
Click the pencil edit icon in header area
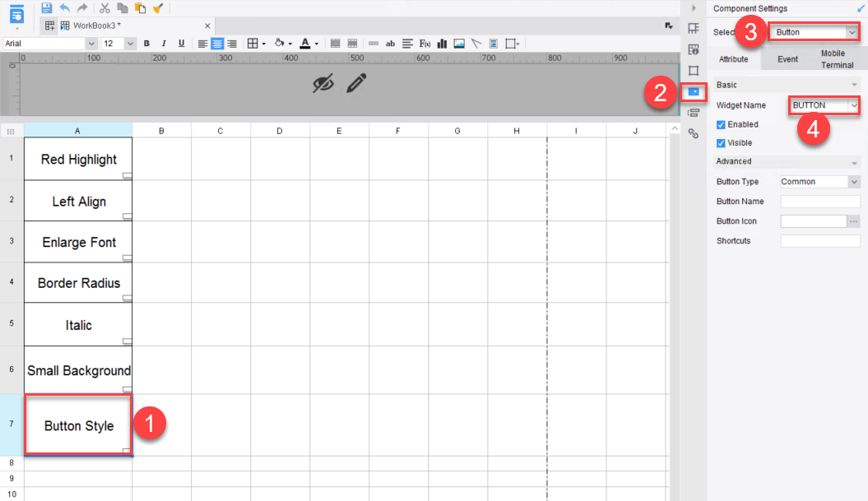click(355, 82)
